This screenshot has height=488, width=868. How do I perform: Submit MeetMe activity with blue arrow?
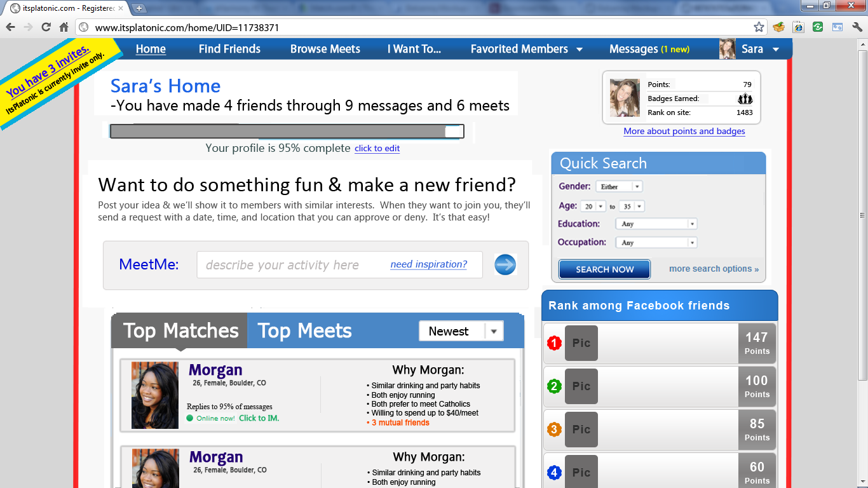click(x=505, y=264)
